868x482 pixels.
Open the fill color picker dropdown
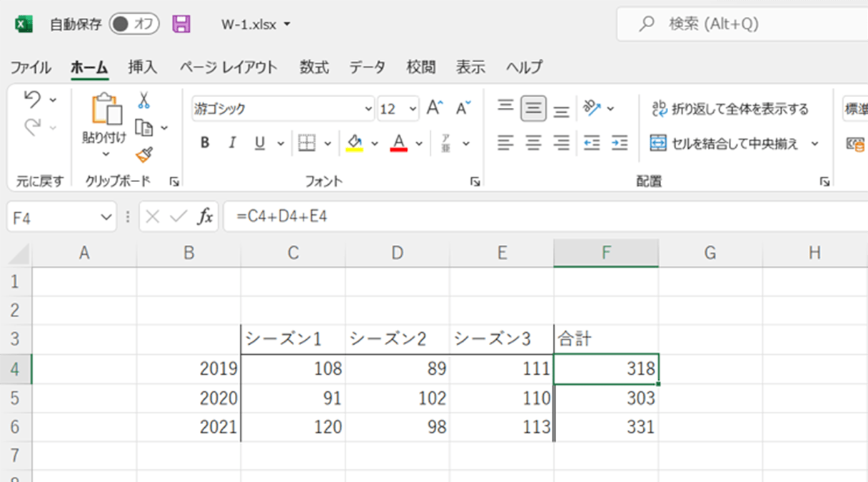[375, 144]
